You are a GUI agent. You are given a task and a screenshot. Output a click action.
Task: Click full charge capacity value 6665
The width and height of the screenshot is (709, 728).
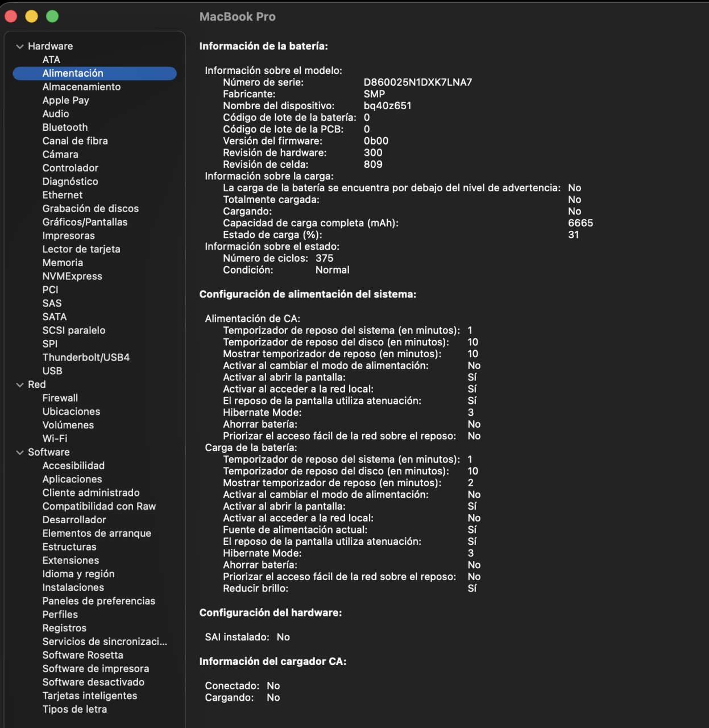click(581, 223)
